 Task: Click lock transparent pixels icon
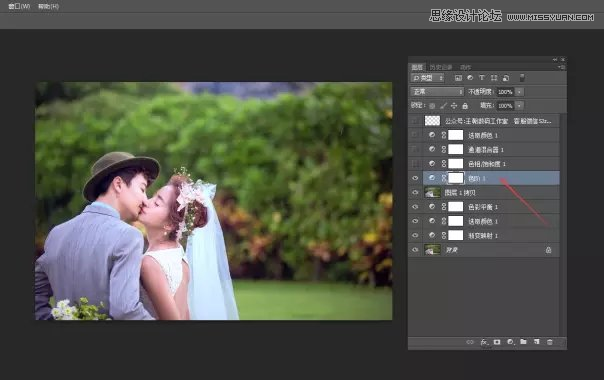click(x=432, y=106)
